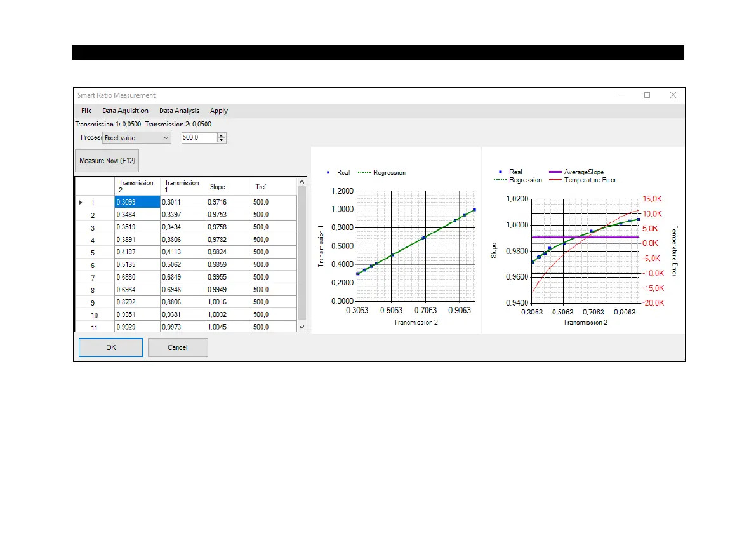The width and height of the screenshot is (756, 533).
Task: Decrease the 500,0 value with down stepper
Action: coord(222,140)
